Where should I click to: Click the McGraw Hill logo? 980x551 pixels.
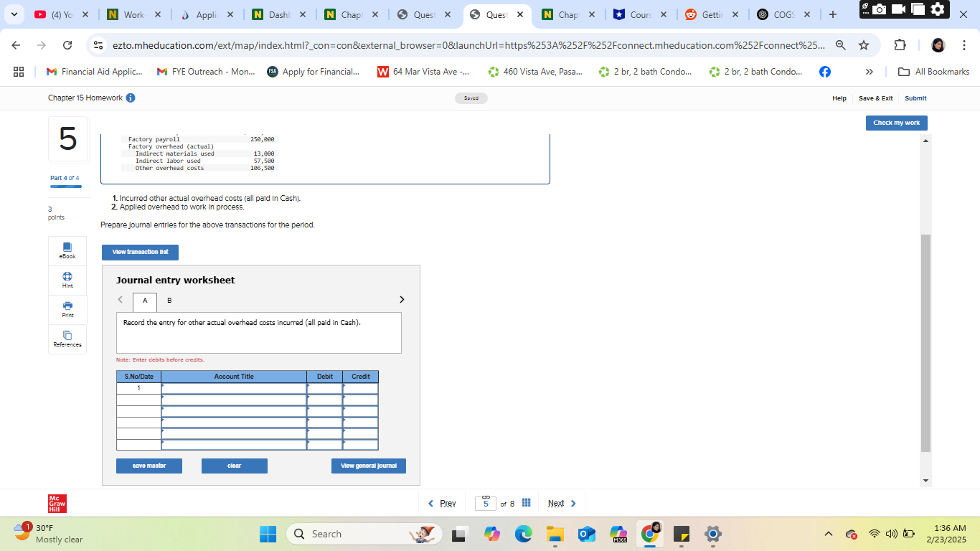[x=56, y=502]
